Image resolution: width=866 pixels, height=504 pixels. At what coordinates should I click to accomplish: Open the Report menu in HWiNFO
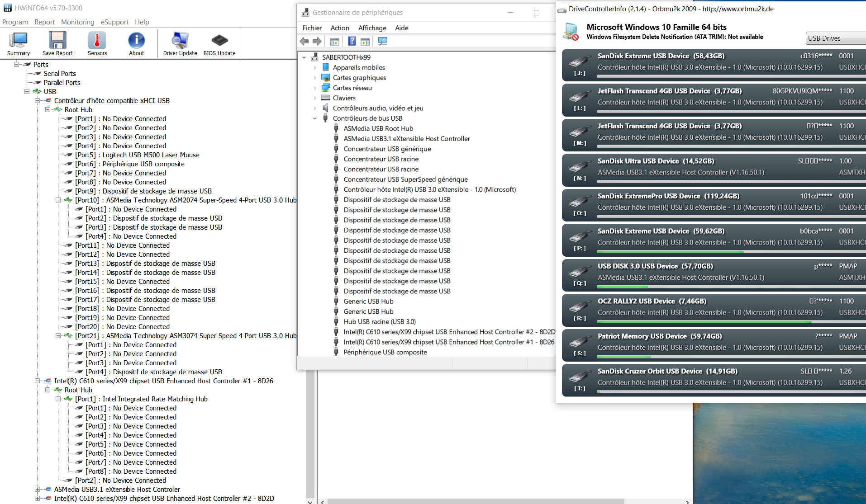[44, 22]
